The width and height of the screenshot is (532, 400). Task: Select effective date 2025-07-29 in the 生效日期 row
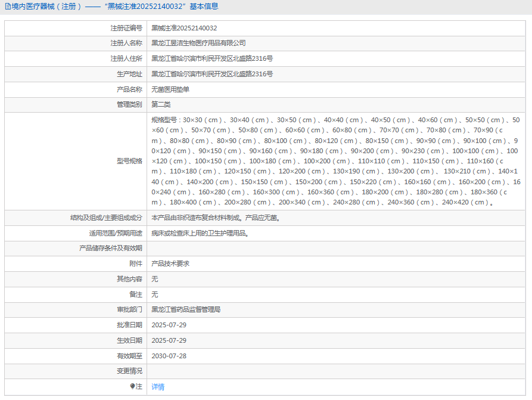click(x=169, y=340)
